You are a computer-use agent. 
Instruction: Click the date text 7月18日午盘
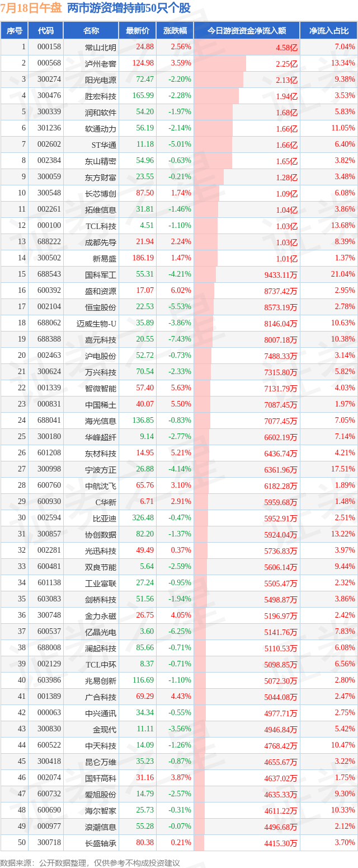pyautogui.click(x=31, y=8)
